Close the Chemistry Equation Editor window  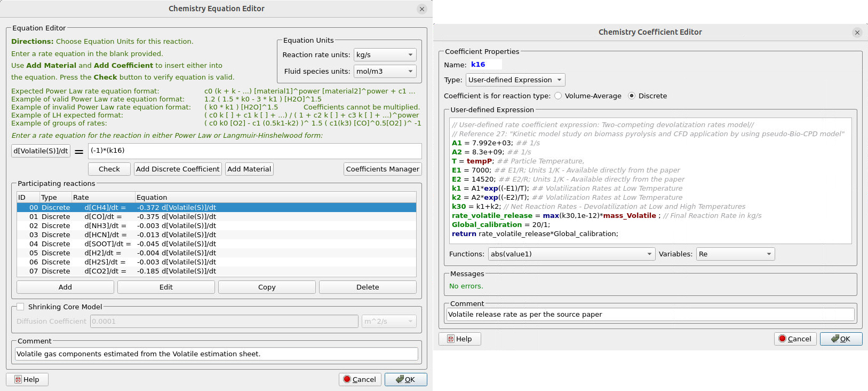pos(422,9)
